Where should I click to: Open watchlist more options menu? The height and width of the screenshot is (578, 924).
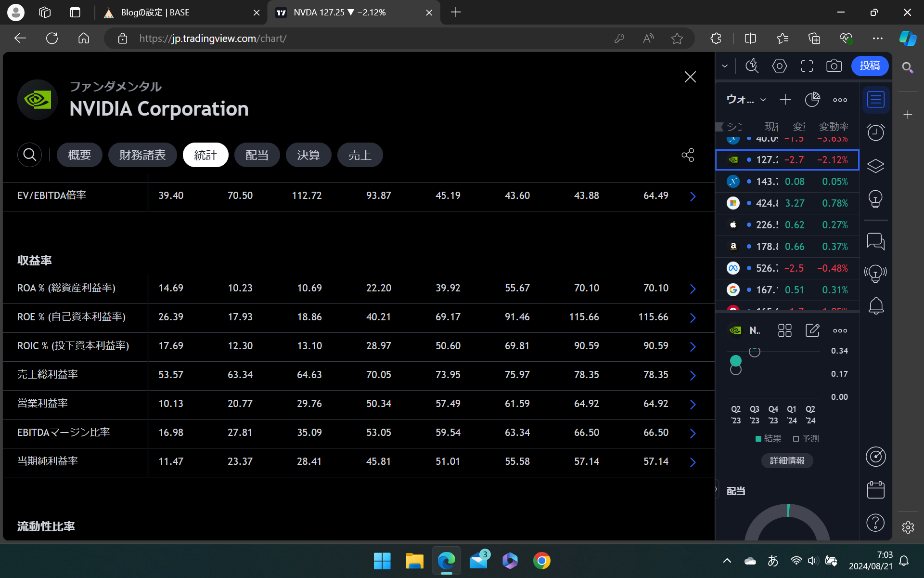click(x=840, y=100)
